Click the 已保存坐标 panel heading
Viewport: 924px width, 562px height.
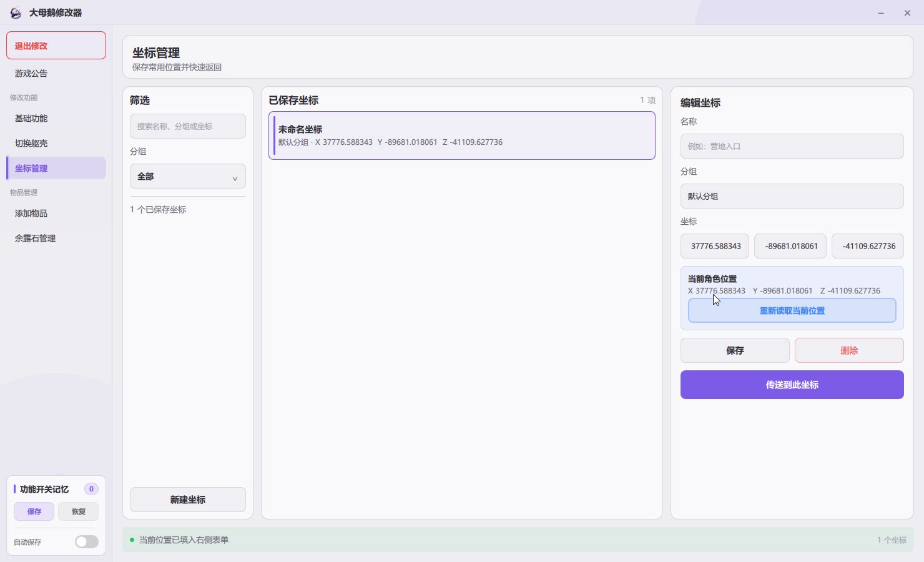[x=293, y=100]
